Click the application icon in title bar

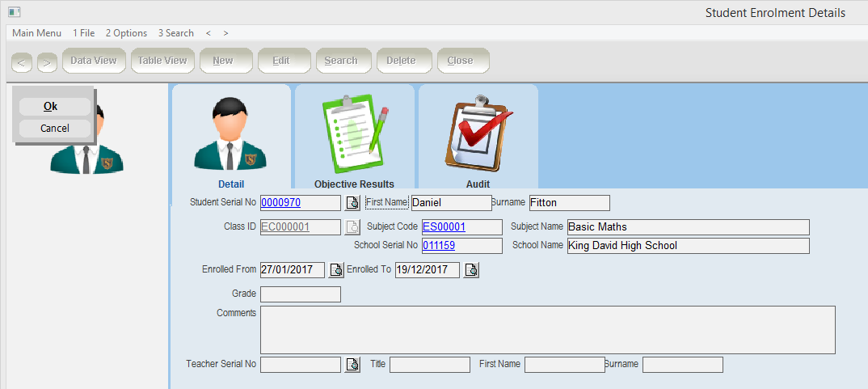click(x=14, y=12)
